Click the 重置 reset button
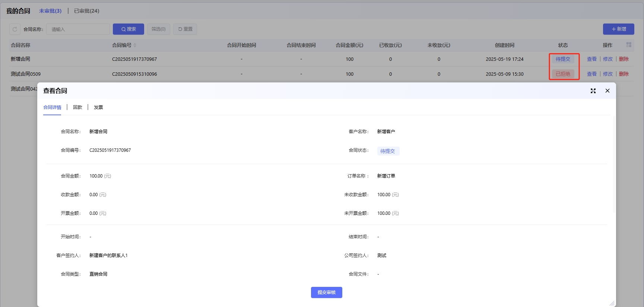This screenshot has width=644, height=307. (x=185, y=29)
